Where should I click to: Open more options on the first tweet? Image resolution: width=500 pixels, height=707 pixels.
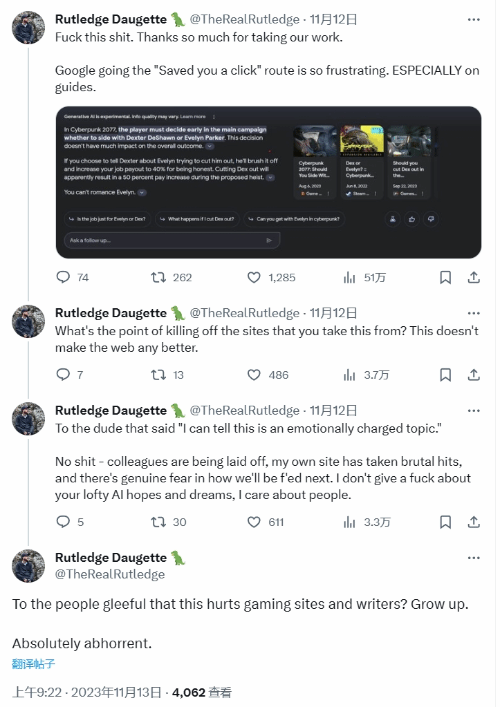tap(473, 20)
